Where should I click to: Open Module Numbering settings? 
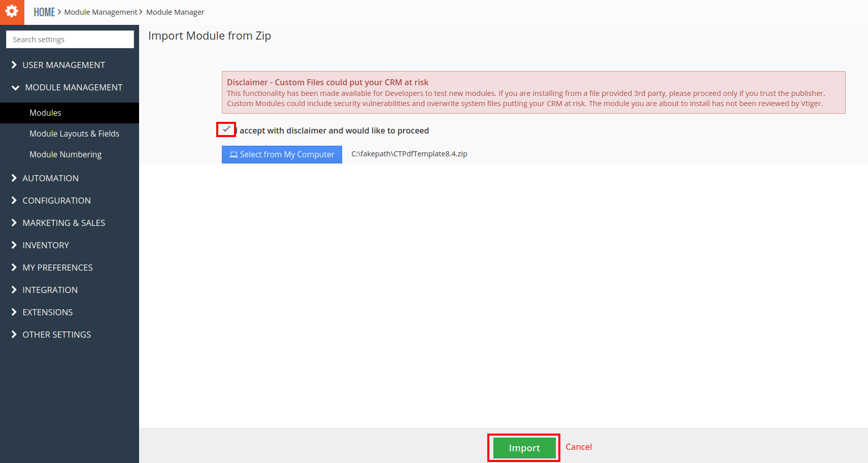(70, 154)
